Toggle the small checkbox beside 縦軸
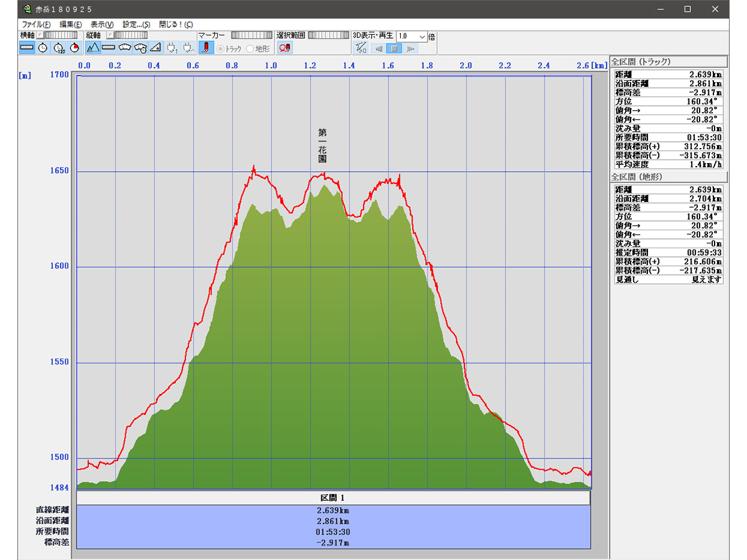Image resolution: width=747 pixels, height=560 pixels. point(109,36)
